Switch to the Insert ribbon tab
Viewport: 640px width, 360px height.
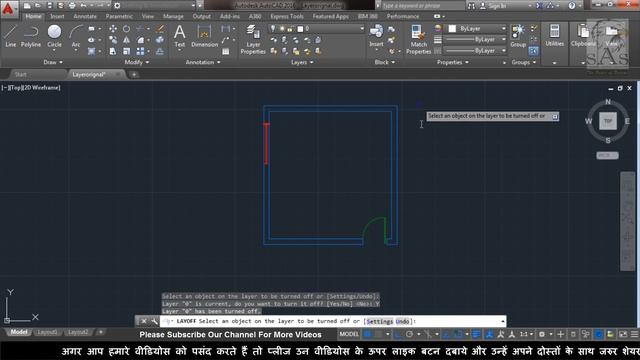pyautogui.click(x=57, y=16)
